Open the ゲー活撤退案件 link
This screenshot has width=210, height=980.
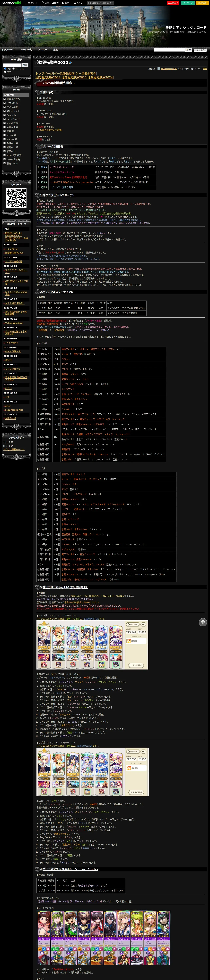[x=86, y=73]
